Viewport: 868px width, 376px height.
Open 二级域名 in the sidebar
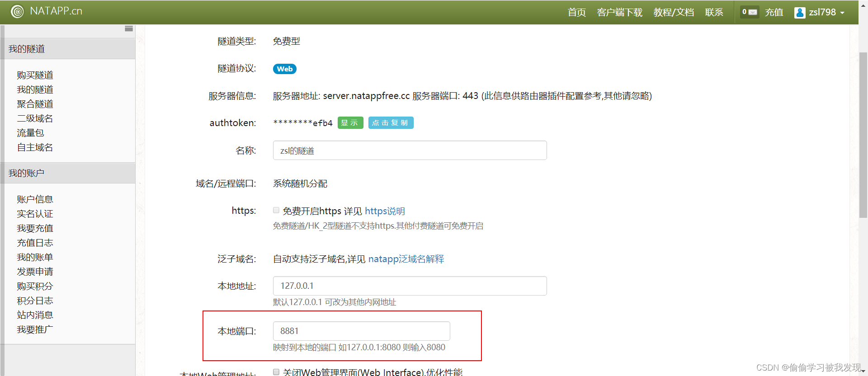click(x=35, y=118)
